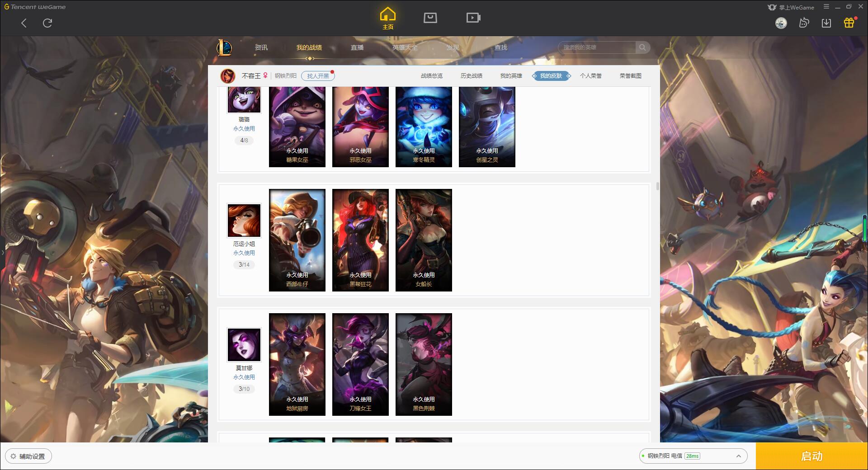Image resolution: width=868 pixels, height=470 pixels.
Task: Click 永久使用 under 厄运小姐 name
Action: (x=244, y=253)
